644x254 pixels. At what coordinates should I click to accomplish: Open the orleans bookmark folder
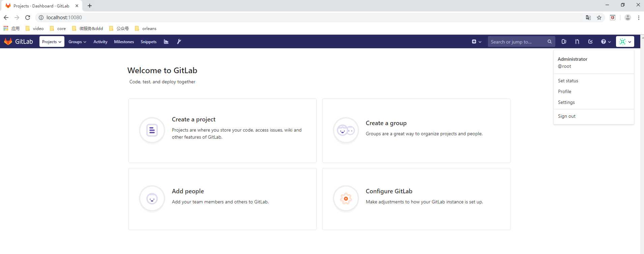pyautogui.click(x=145, y=28)
